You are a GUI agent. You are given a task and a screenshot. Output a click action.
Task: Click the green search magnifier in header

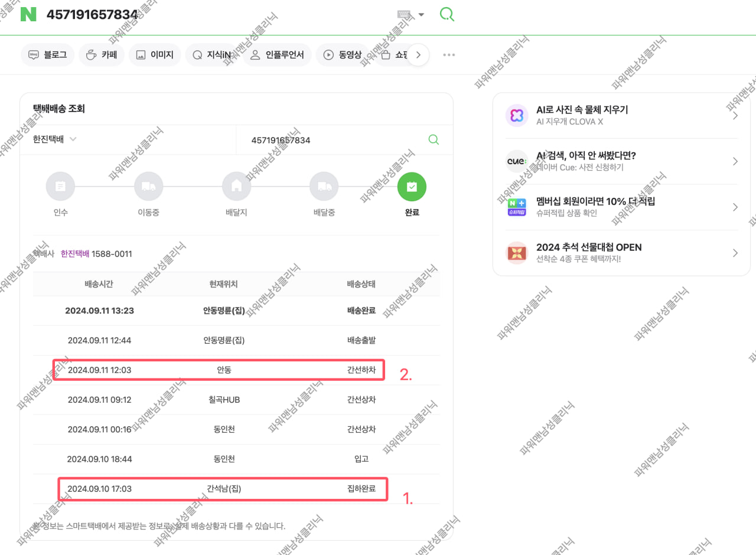447,14
